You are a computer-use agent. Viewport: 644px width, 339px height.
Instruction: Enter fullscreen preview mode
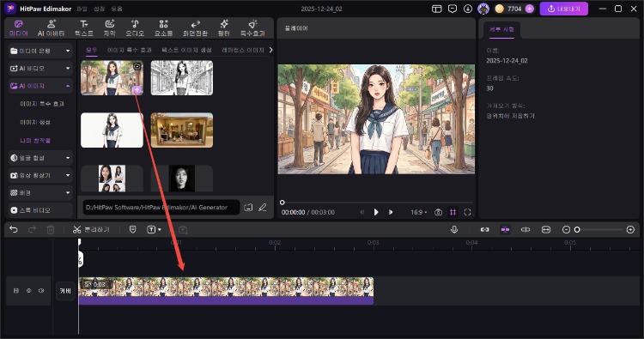pyautogui.click(x=467, y=212)
